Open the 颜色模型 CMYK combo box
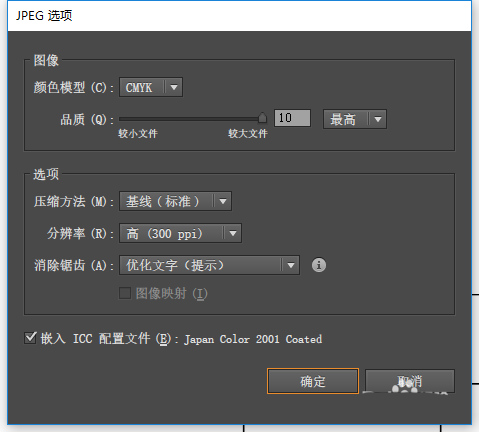Image resolution: width=479 pixels, height=432 pixels. pyautogui.click(x=151, y=88)
